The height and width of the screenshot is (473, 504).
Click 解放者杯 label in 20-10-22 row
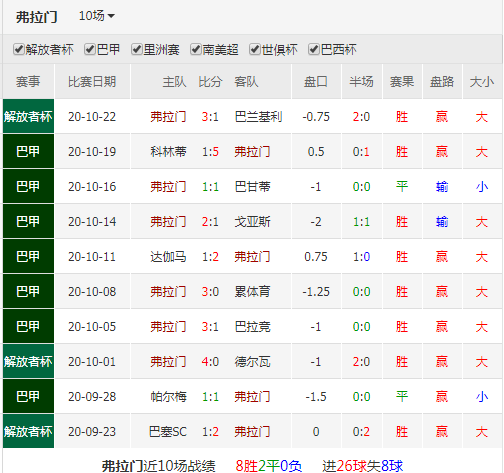[x=28, y=116]
